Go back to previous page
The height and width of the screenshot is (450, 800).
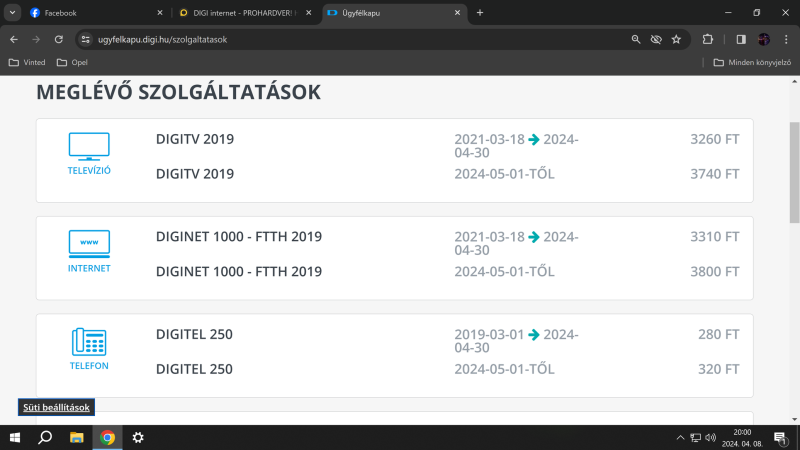coord(14,39)
